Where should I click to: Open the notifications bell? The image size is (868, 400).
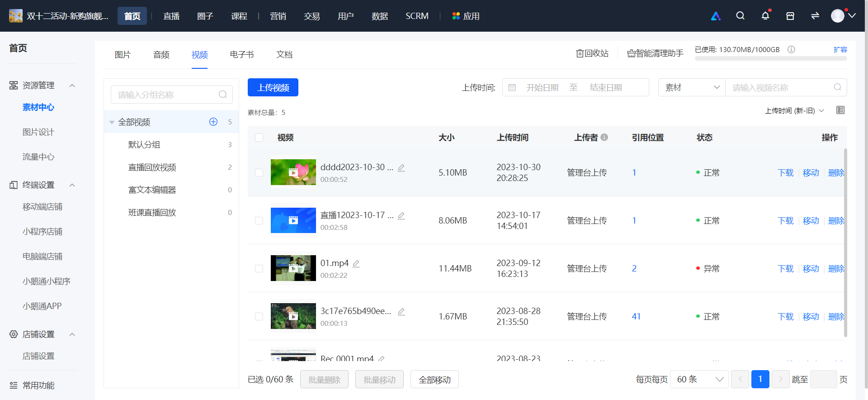765,16
